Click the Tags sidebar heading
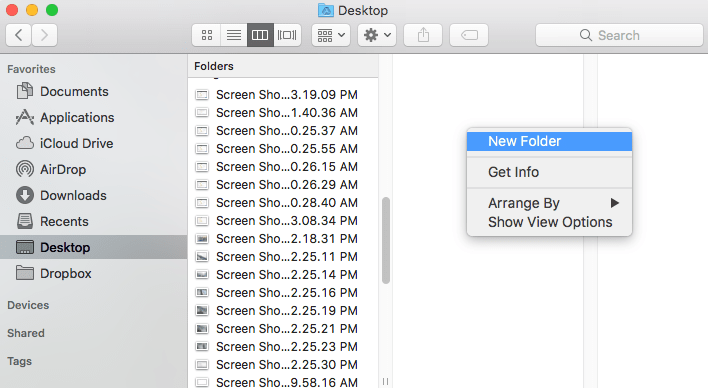 [19, 361]
